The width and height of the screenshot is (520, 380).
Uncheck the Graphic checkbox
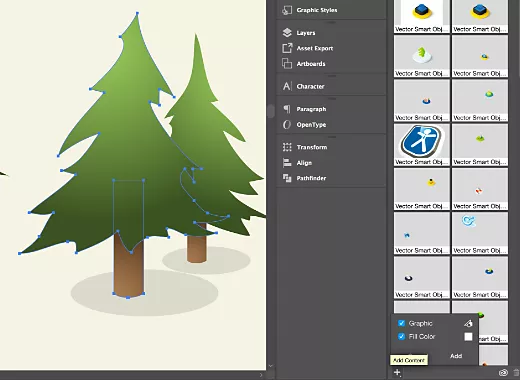point(401,323)
